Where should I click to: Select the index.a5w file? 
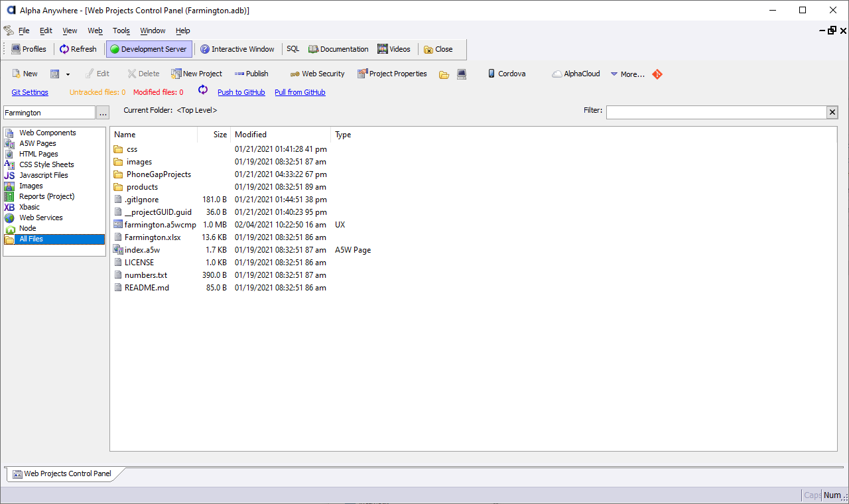point(137,250)
